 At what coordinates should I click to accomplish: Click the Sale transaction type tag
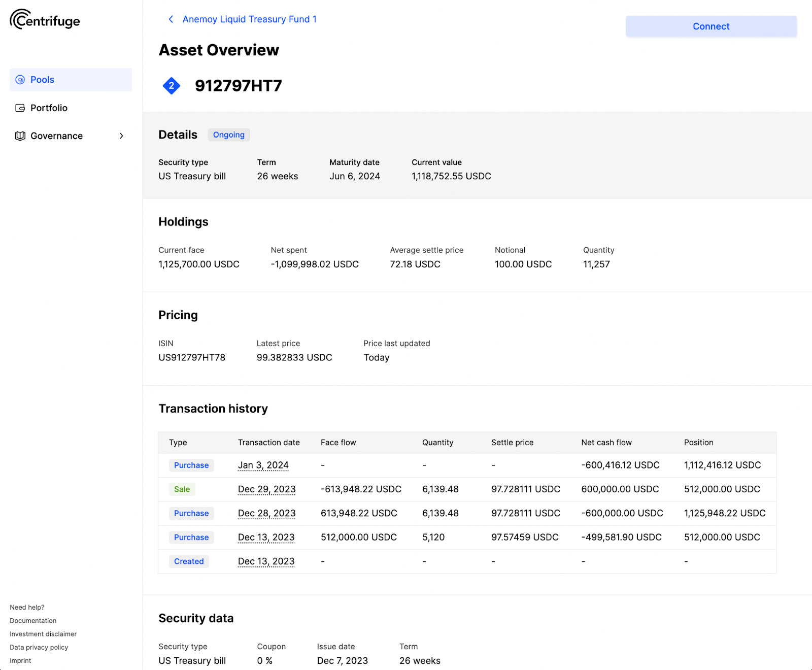tap(182, 489)
